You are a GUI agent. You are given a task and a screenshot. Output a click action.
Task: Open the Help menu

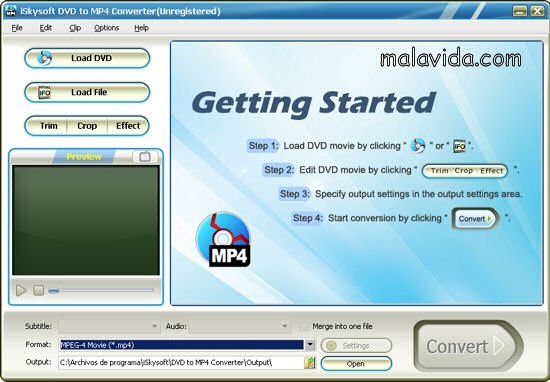(141, 28)
